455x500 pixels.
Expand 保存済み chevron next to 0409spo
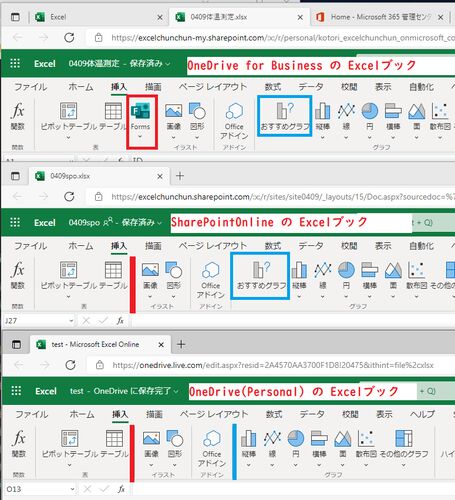160,223
